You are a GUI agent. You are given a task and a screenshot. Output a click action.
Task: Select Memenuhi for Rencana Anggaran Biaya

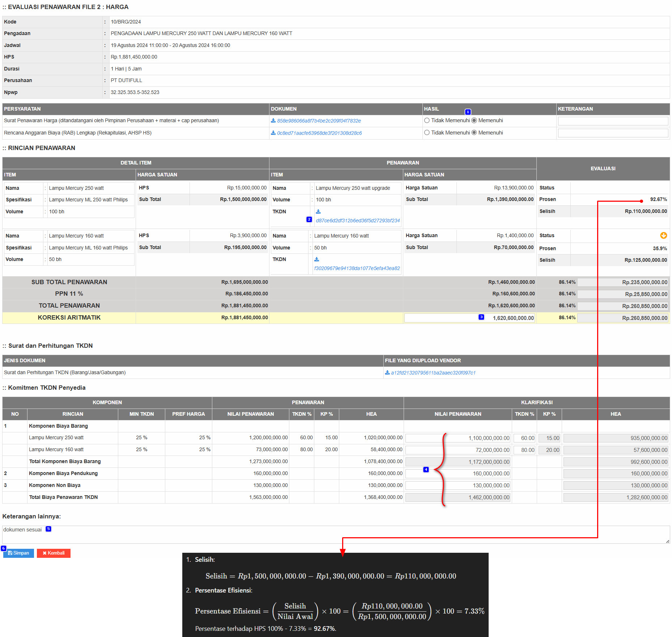(x=474, y=133)
